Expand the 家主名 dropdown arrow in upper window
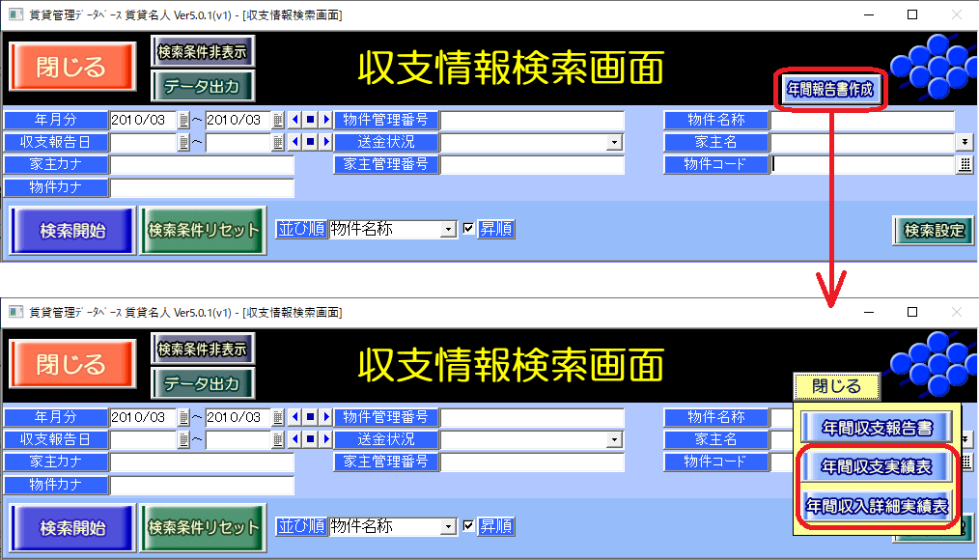979x560 pixels. tap(964, 142)
